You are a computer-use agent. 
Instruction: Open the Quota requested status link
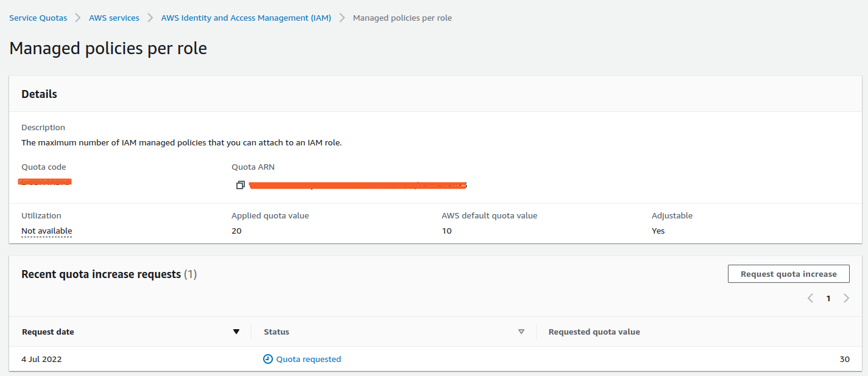click(x=309, y=359)
